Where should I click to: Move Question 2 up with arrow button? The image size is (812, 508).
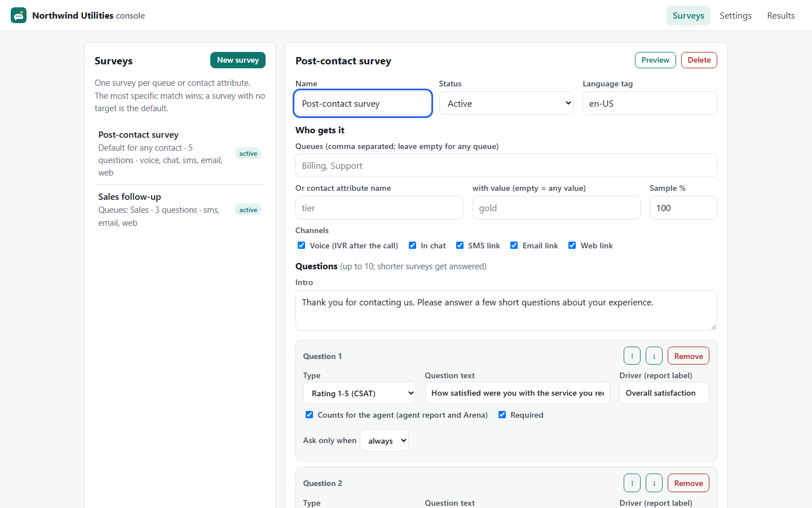pos(632,483)
